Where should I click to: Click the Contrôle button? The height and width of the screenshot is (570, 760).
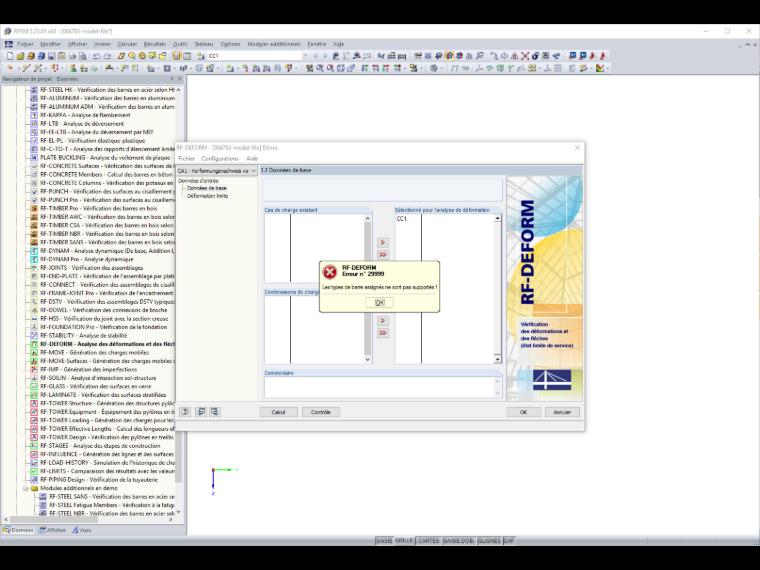coord(321,412)
